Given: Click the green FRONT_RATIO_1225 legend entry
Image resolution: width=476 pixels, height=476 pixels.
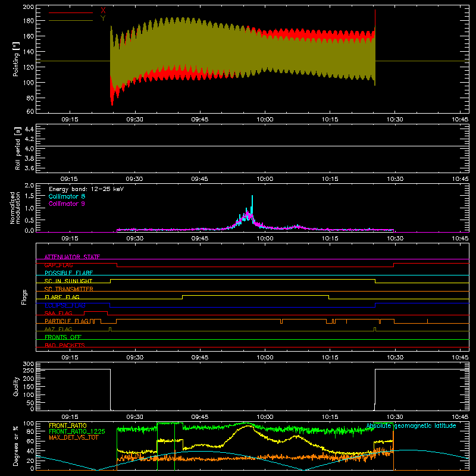Looking at the screenshot, I should (x=77, y=431).
